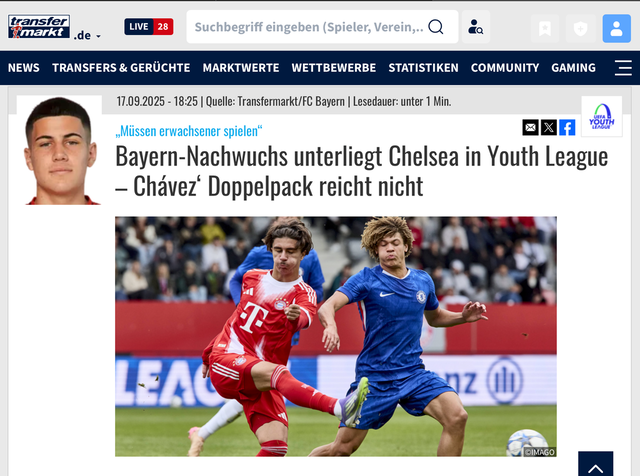The image size is (640, 476).
Task: Open the hamburger navigation menu
Action: [x=623, y=68]
